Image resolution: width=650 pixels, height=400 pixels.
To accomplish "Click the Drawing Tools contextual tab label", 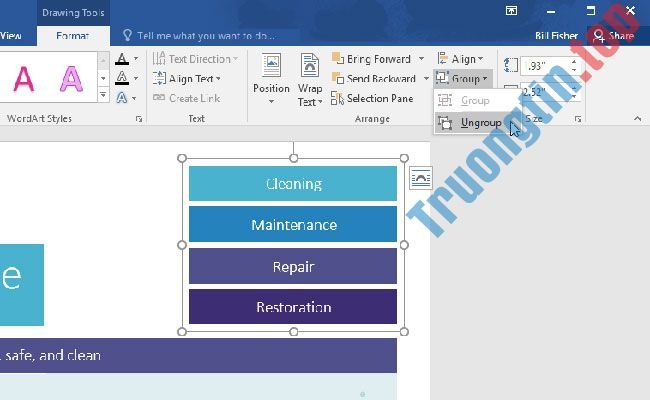I will point(73,12).
